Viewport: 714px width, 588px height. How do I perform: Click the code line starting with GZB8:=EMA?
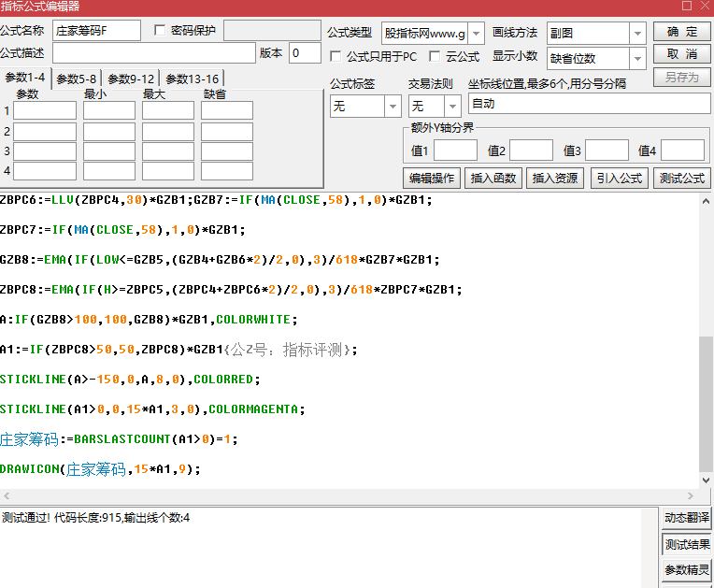tap(220, 260)
